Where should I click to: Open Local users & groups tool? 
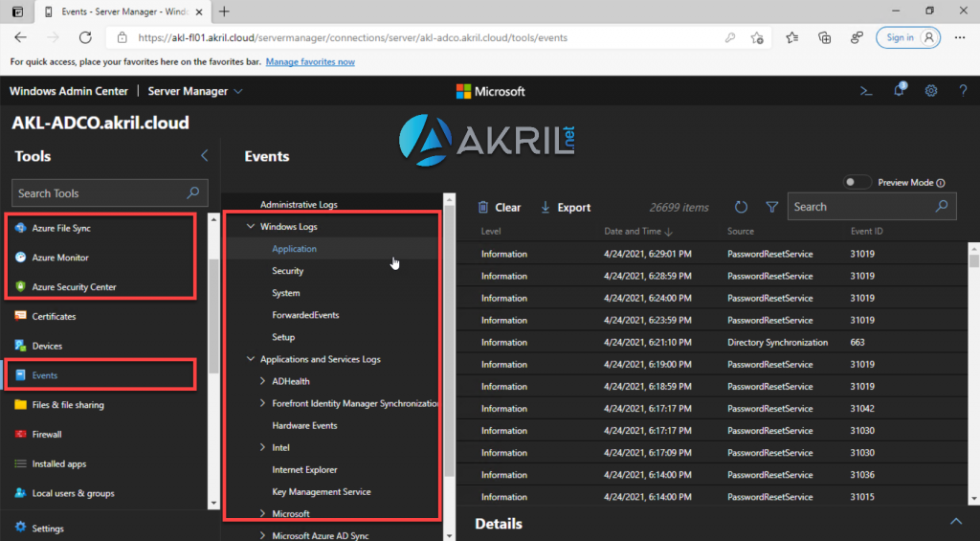[x=73, y=493]
